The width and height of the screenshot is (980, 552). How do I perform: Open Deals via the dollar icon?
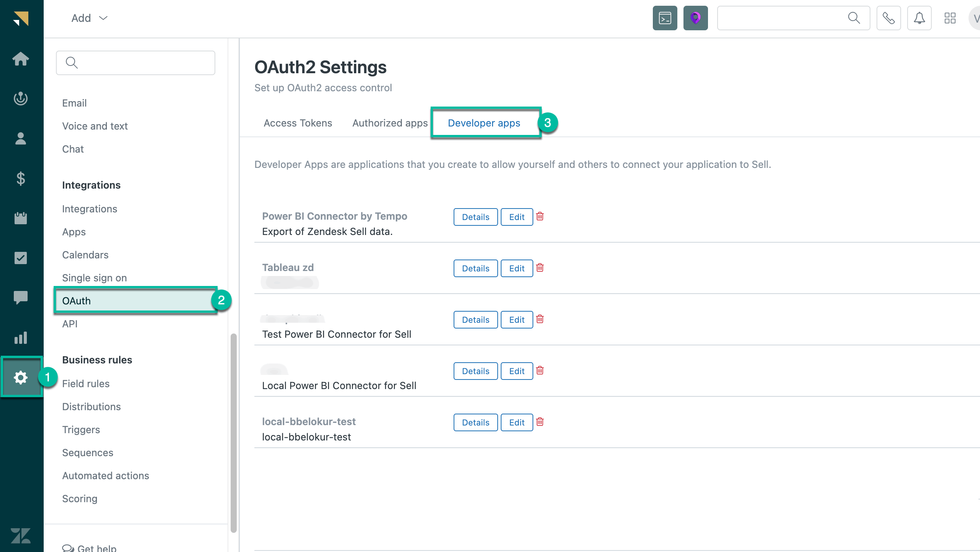pos(21,178)
